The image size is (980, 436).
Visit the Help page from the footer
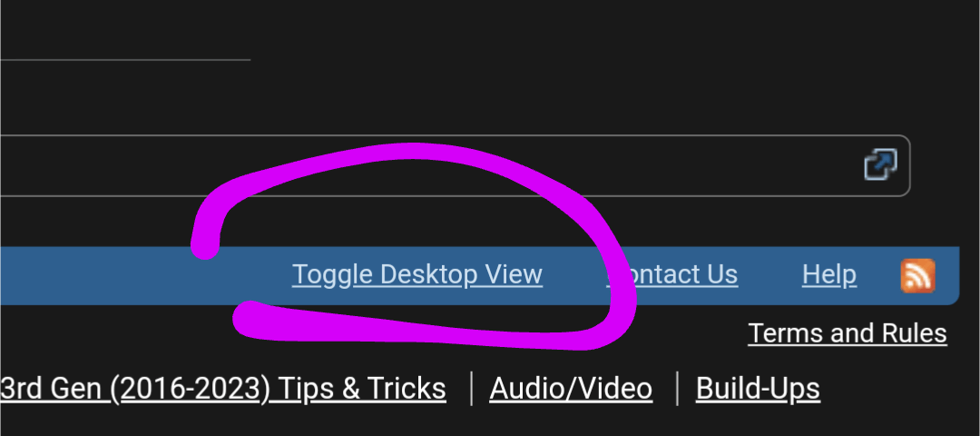828,274
